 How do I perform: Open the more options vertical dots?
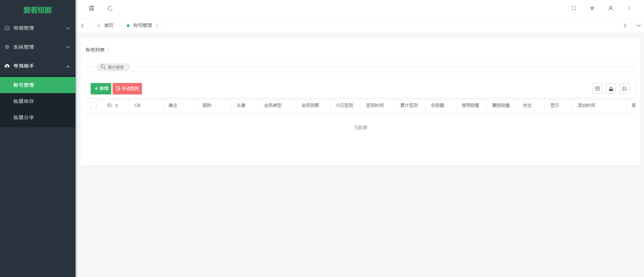629,8
